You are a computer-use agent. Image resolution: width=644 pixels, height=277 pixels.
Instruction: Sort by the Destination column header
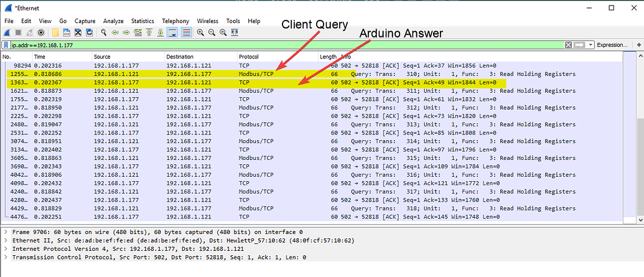(201, 57)
